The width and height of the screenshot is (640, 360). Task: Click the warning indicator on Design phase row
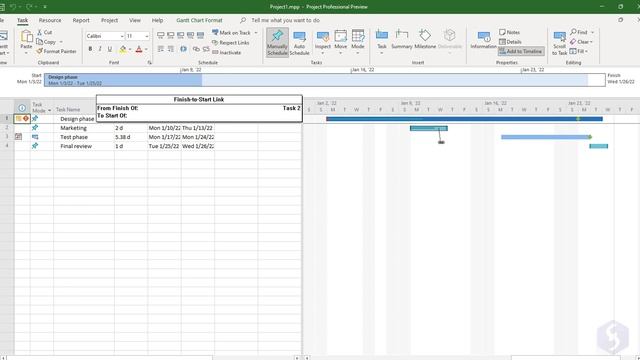[x=26, y=118]
